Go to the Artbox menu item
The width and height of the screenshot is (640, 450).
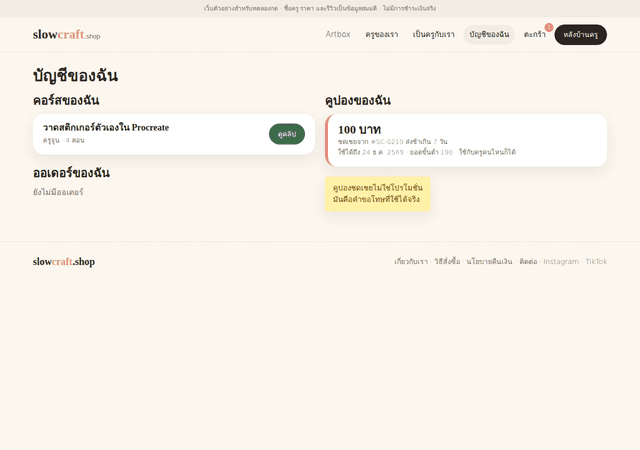(338, 34)
